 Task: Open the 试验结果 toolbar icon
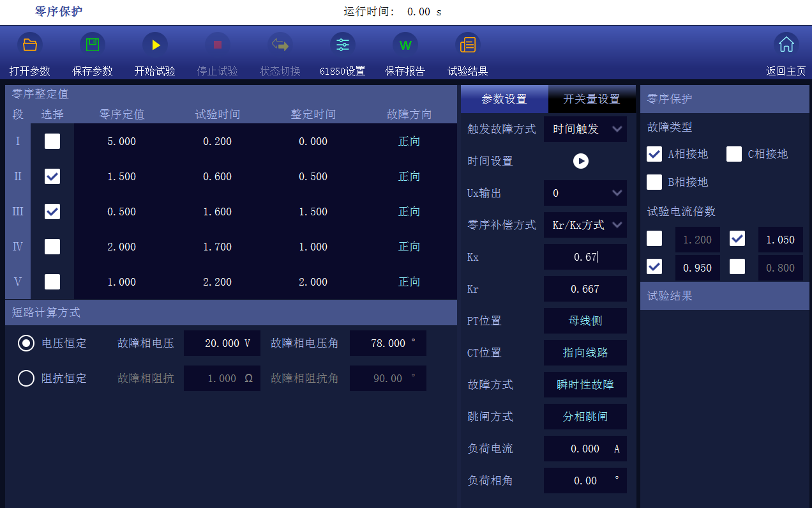tap(468, 45)
